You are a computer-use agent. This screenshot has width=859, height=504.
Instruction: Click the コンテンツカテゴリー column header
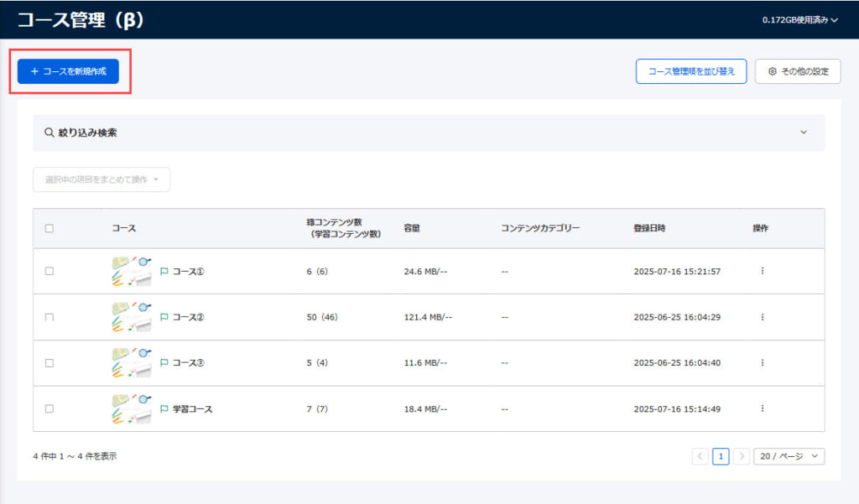[540, 228]
